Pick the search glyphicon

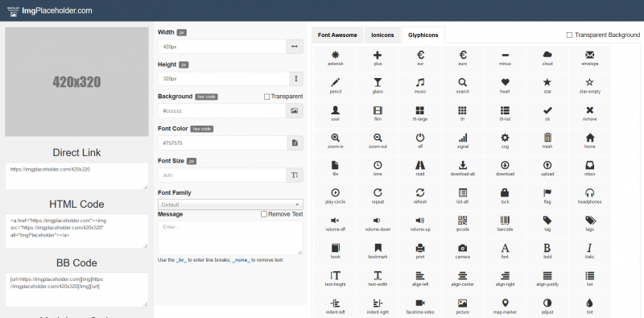pyautogui.click(x=462, y=86)
